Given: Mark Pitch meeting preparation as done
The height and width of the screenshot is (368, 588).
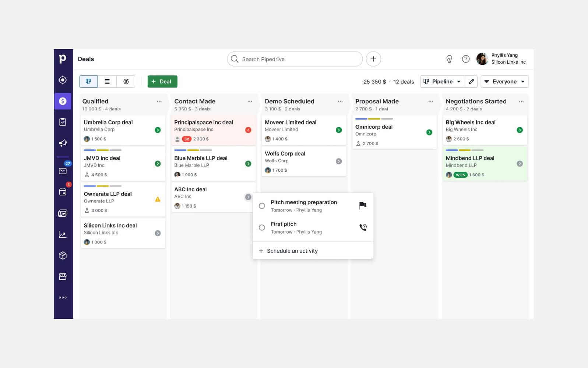Looking at the screenshot, I should (x=262, y=206).
